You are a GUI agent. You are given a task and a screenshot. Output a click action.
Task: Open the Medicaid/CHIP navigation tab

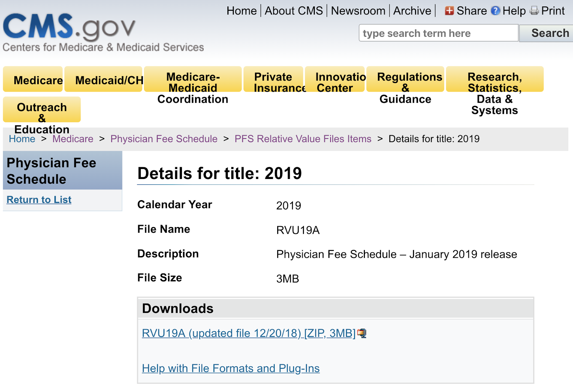coord(103,79)
